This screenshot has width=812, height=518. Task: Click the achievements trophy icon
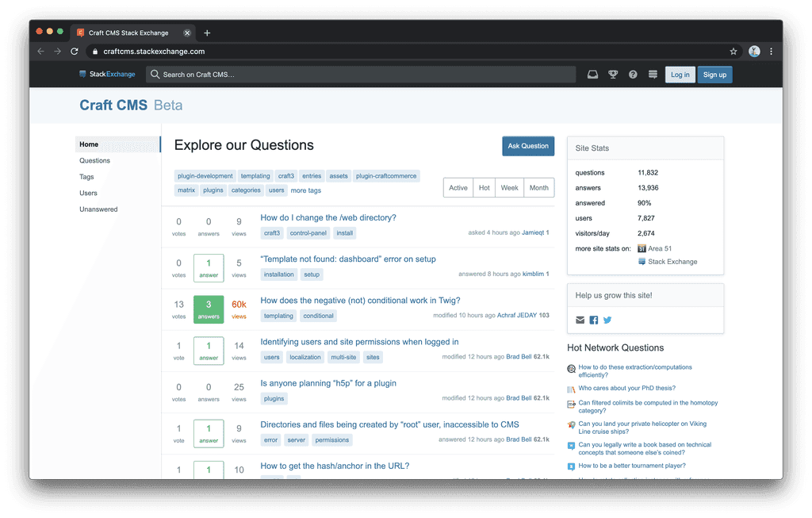click(x=613, y=75)
